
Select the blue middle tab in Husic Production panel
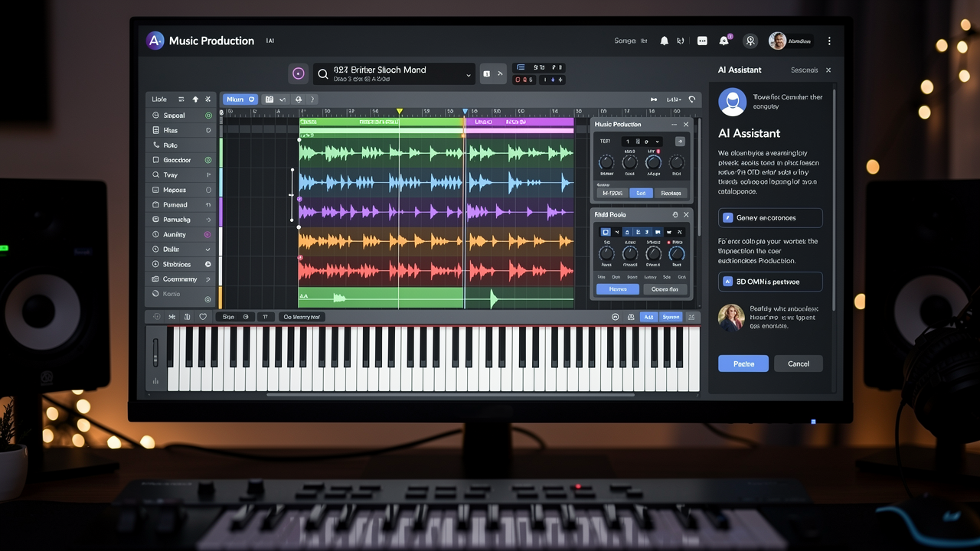coord(641,194)
